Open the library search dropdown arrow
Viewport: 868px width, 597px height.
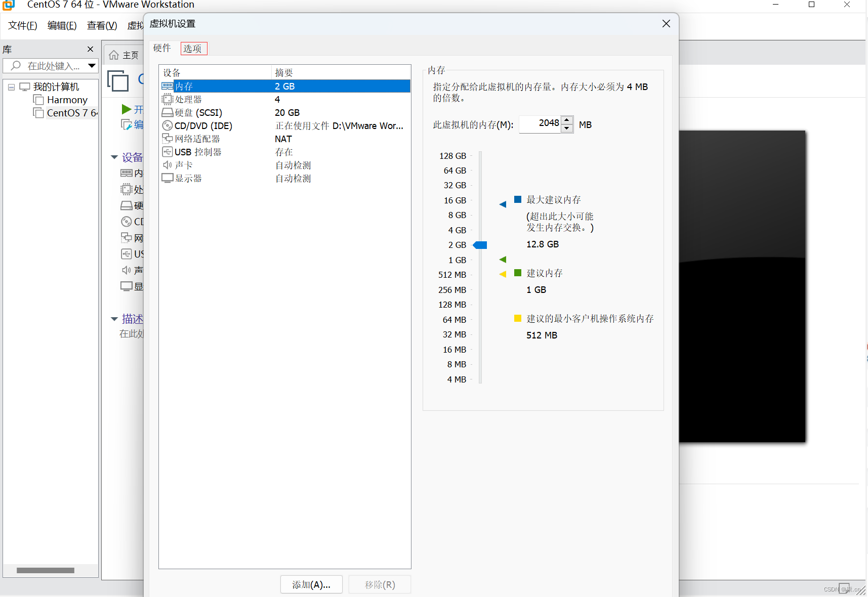click(92, 66)
